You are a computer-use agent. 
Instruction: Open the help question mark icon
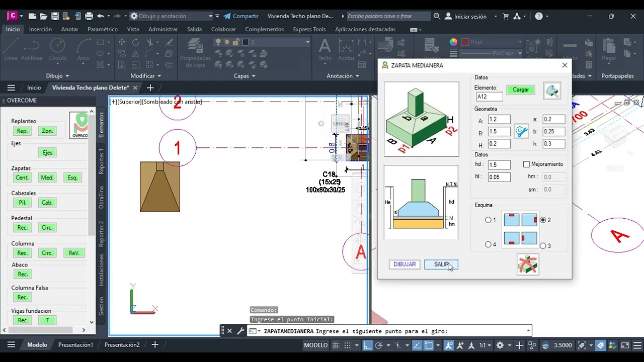(x=539, y=16)
